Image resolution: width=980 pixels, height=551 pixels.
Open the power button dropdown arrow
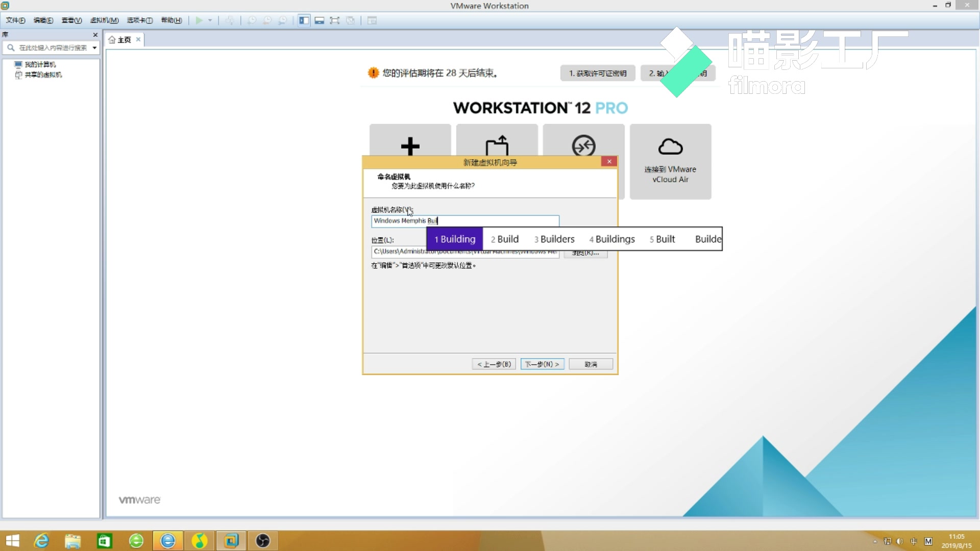point(209,20)
